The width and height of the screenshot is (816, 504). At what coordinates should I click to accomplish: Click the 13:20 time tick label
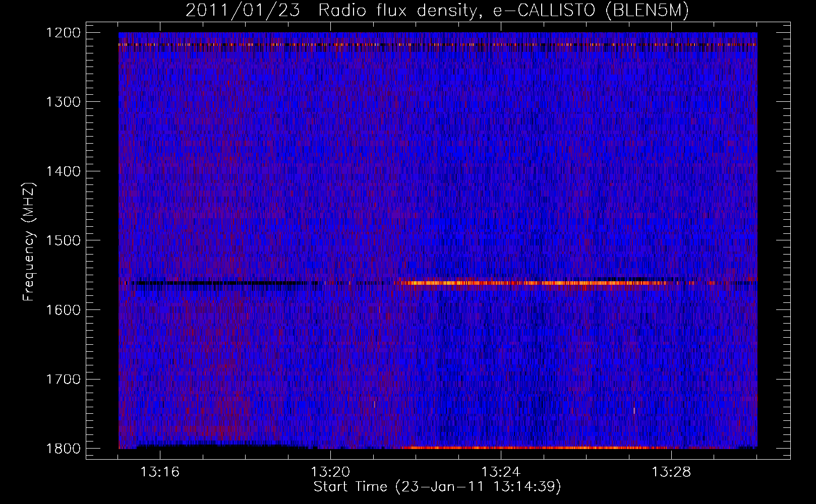pos(330,472)
